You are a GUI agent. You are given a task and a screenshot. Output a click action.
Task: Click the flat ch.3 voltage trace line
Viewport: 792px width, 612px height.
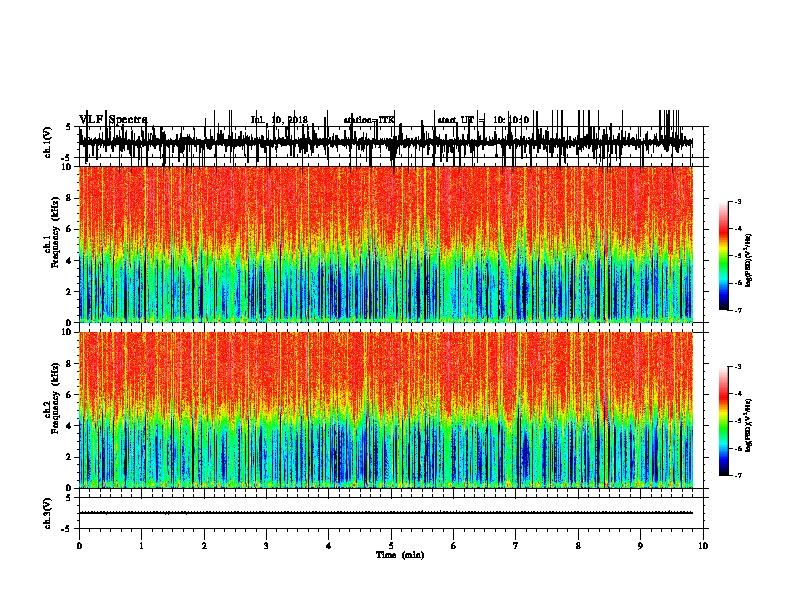(x=386, y=513)
